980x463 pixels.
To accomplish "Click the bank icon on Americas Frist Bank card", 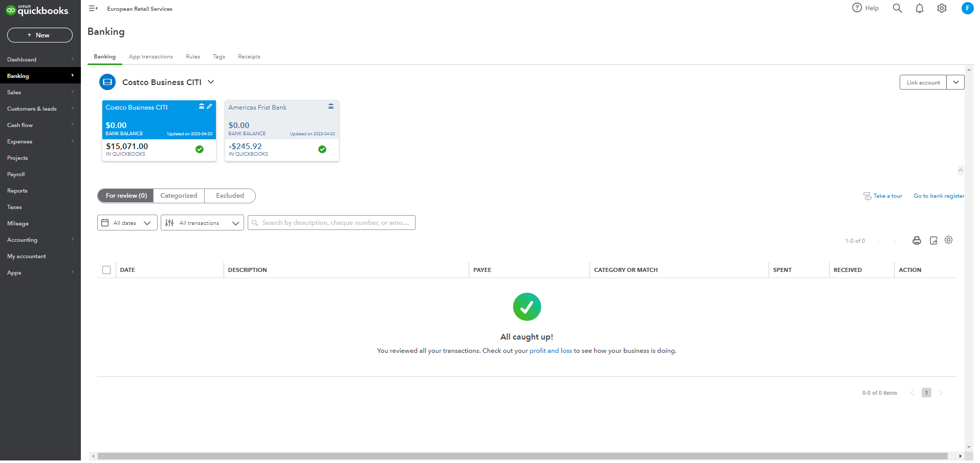I will pos(331,107).
